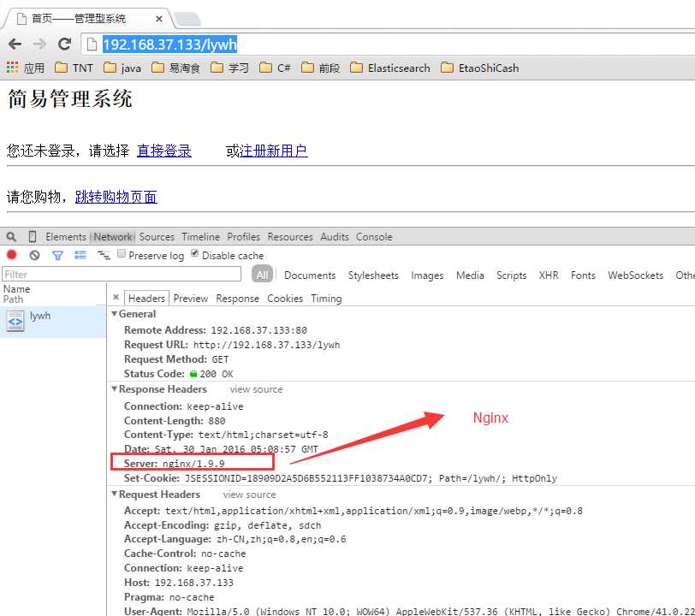Viewport: 695px width, 616px height.
Task: Click DevTools inspect element magnifier icon
Action: point(11,237)
